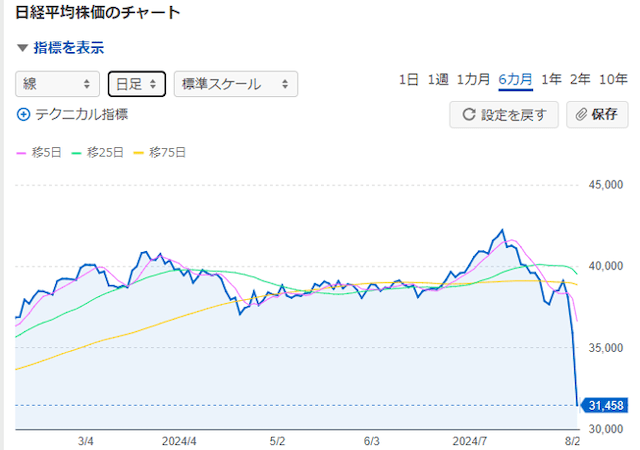Viewport: 640px width, 450px height.
Task: Click the 移25日 legend label
Action: (x=105, y=153)
